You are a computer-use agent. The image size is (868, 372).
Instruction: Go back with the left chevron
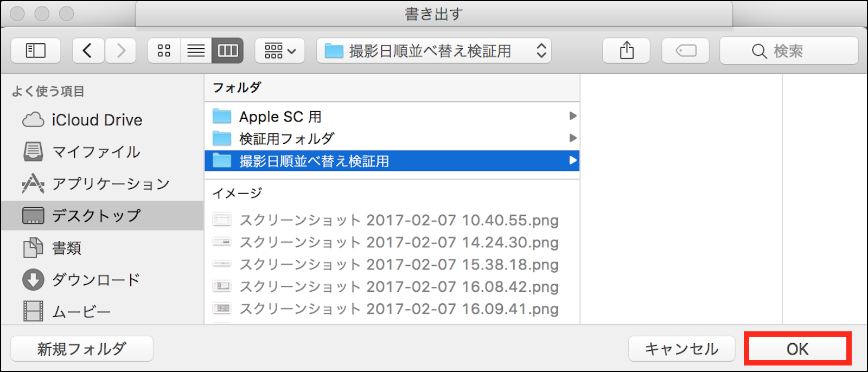pos(88,51)
